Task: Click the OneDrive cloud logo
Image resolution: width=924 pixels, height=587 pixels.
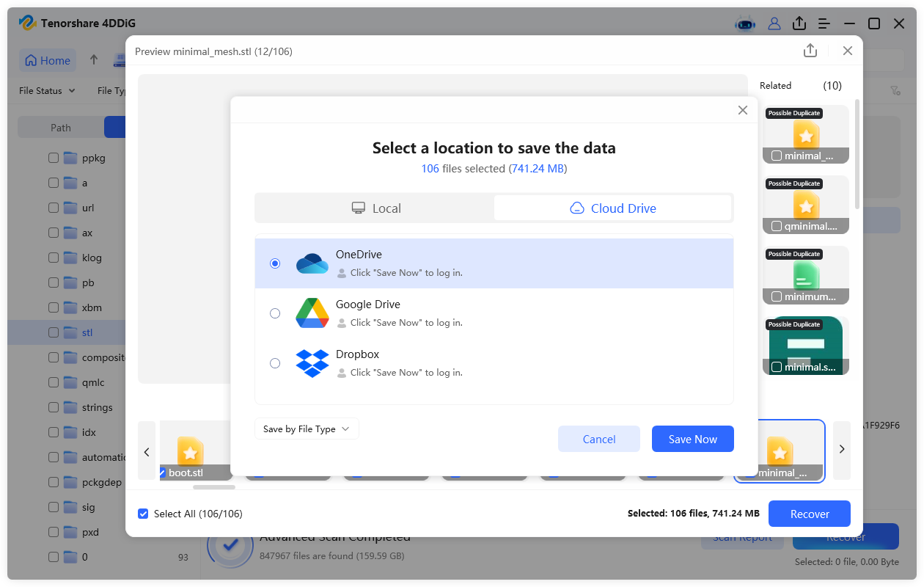Action: coord(312,263)
